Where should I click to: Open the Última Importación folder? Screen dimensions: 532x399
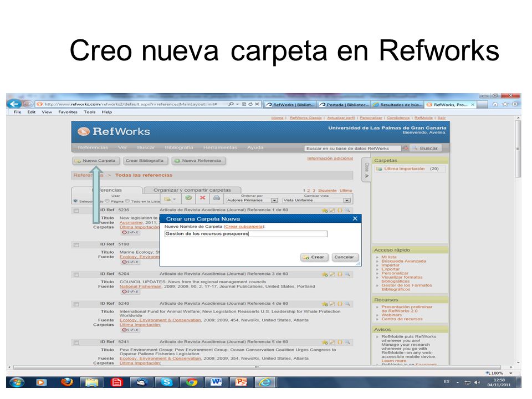(x=404, y=168)
